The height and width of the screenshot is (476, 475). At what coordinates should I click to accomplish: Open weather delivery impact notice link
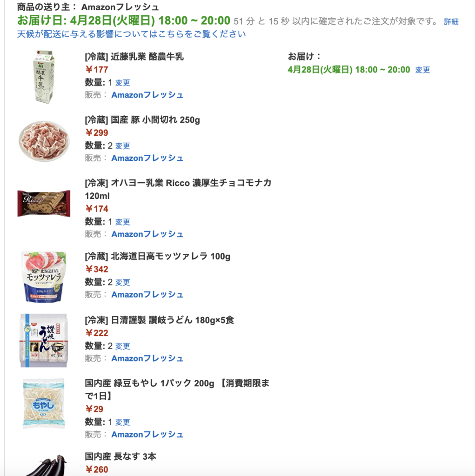131,34
